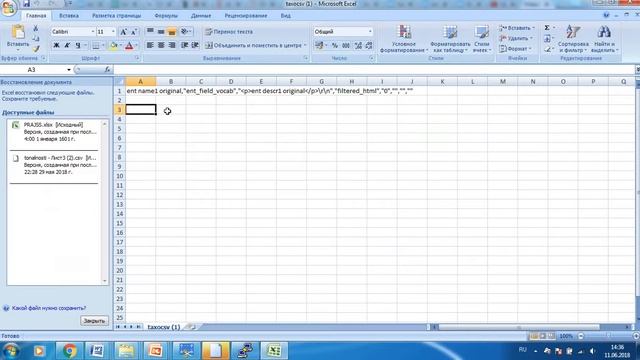This screenshot has width=640, height=360.
Task: Decrease cell indent
Action: coord(184,45)
